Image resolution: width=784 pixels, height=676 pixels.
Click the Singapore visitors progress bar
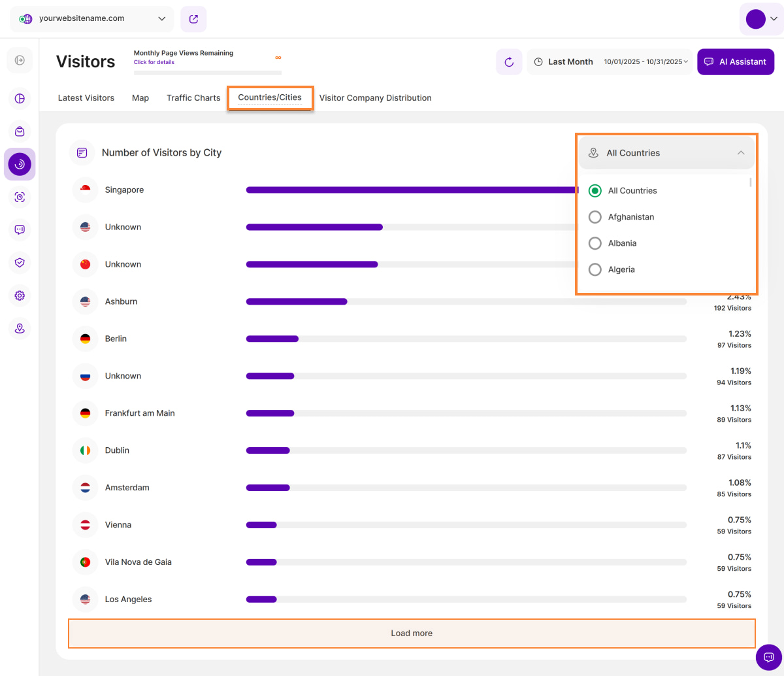coord(412,190)
